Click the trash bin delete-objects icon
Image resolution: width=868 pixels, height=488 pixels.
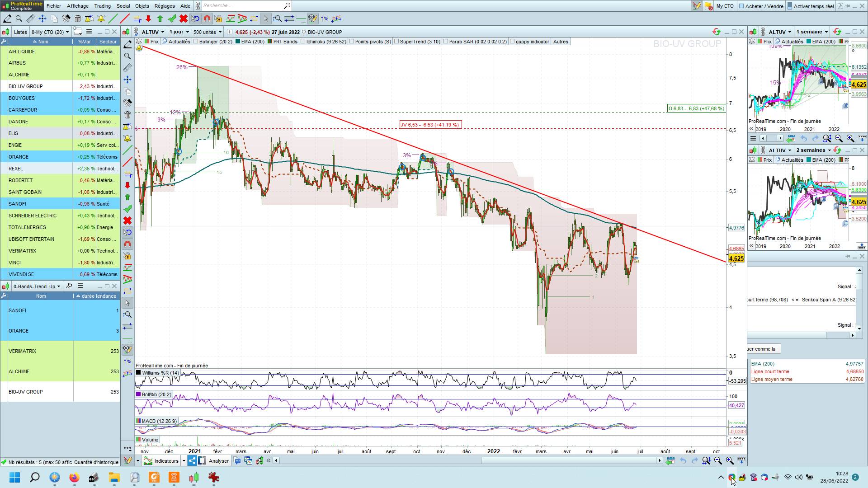[78, 19]
